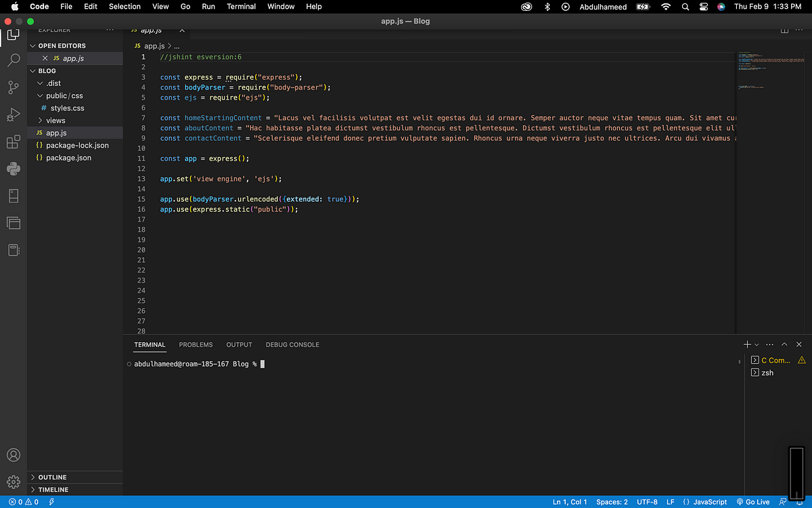
Task: Click line number 11 in gutter
Action: pos(141,158)
